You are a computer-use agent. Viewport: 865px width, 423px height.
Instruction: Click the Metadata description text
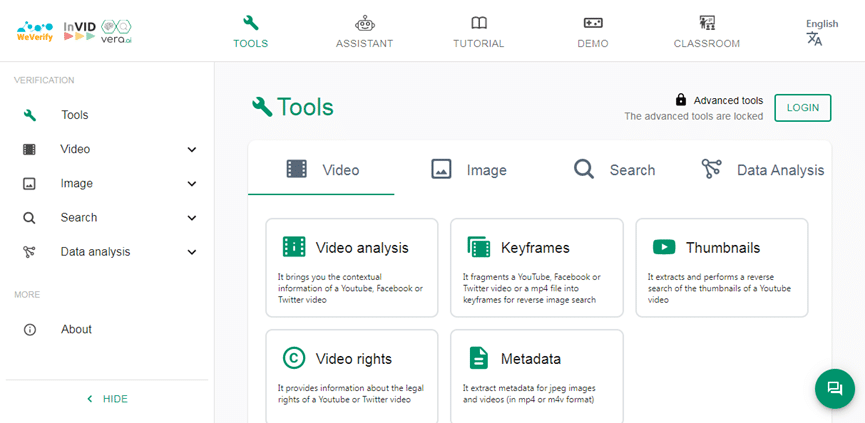[528, 394]
